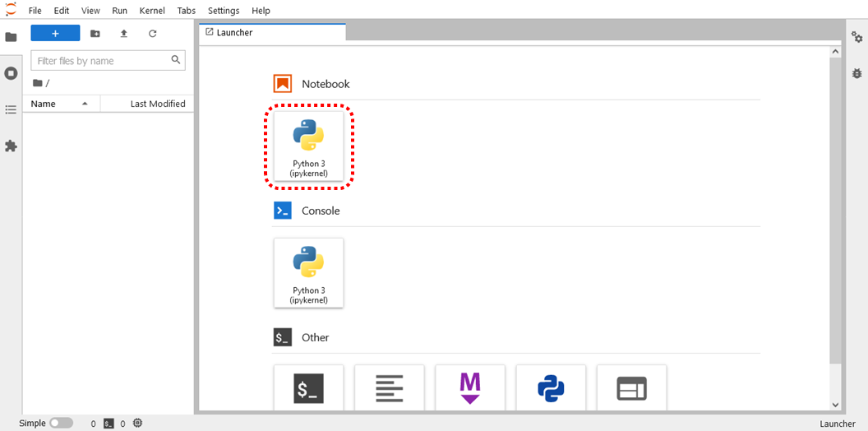
Task: Open the Property Inspector gears icon
Action: (x=857, y=37)
